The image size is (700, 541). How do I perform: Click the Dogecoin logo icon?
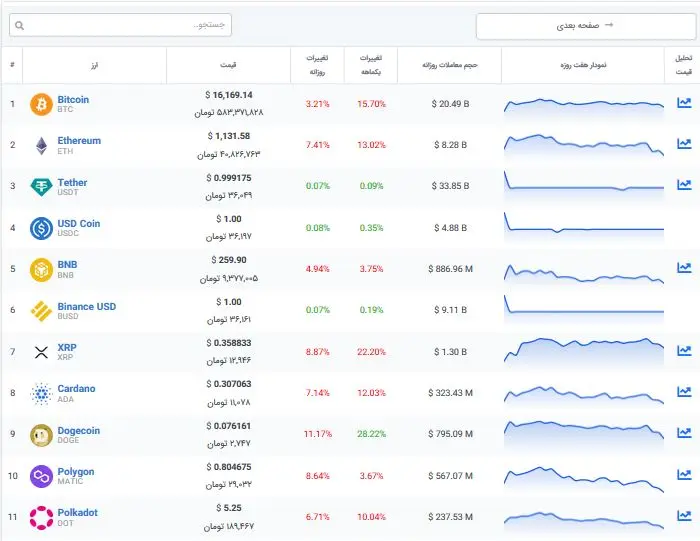tap(41, 435)
